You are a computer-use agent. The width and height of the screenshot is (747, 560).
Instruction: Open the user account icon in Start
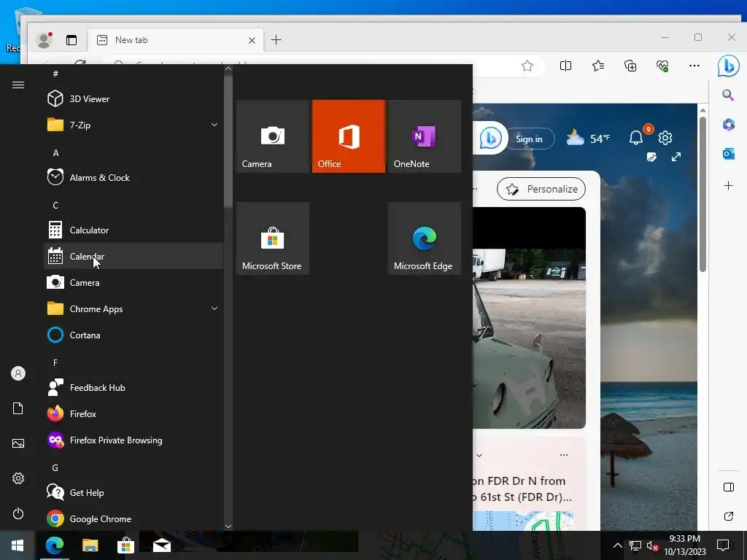click(x=18, y=373)
